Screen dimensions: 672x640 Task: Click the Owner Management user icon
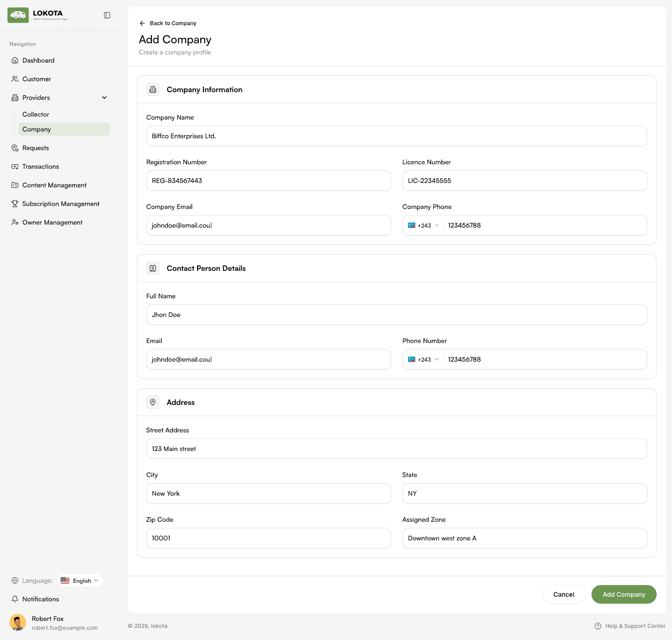pyautogui.click(x=15, y=222)
